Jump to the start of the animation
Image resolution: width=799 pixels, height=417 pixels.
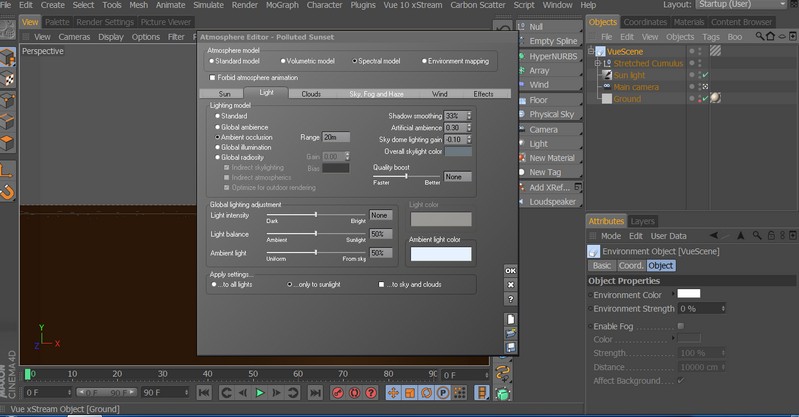tap(204, 393)
